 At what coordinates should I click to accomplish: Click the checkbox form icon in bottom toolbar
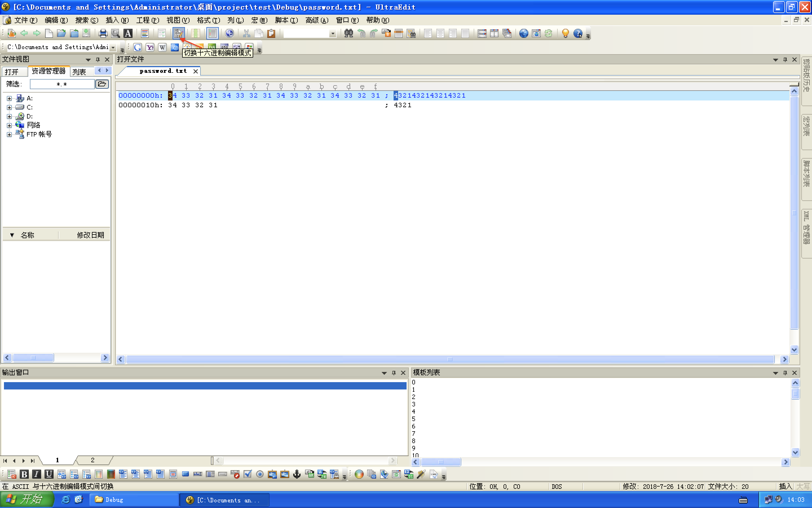(x=248, y=474)
